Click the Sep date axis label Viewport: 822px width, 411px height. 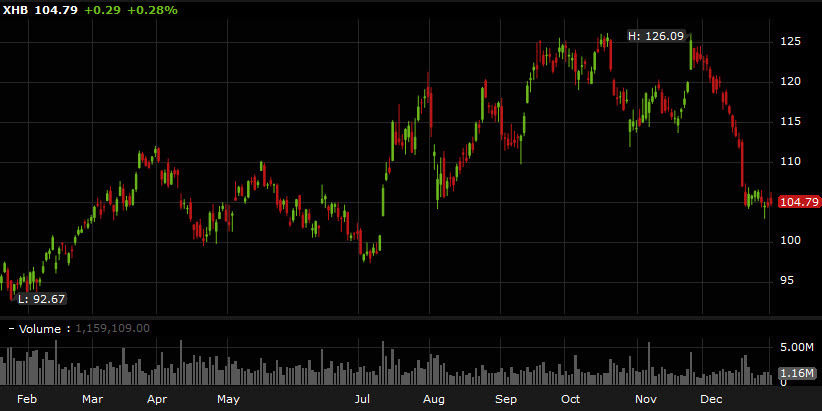(x=506, y=399)
